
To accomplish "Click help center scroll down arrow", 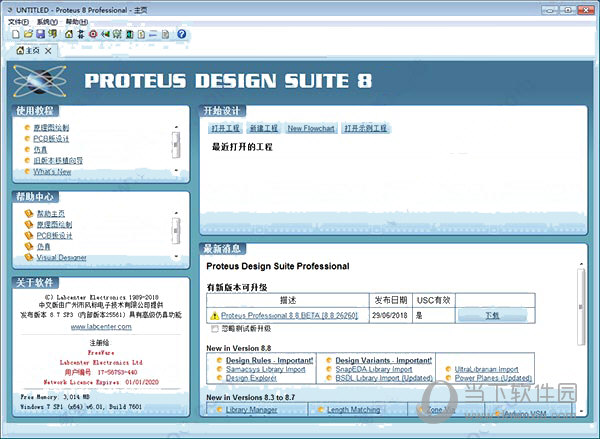I will (x=176, y=256).
